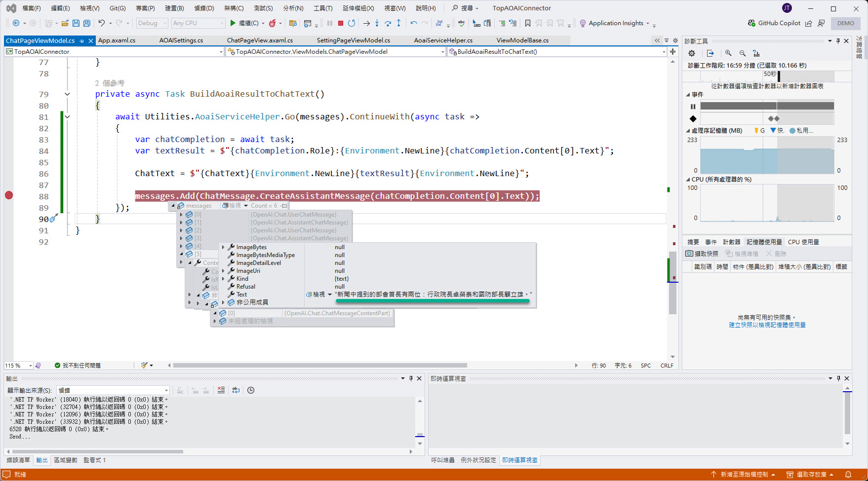
Task: Toggle word wrap in Output window
Action: point(236,390)
